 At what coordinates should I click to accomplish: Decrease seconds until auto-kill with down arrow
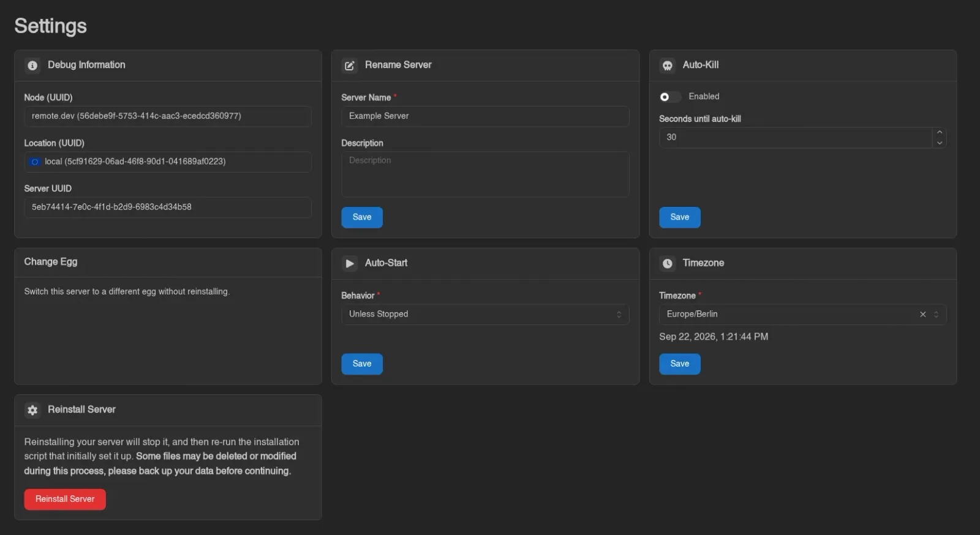click(x=940, y=143)
